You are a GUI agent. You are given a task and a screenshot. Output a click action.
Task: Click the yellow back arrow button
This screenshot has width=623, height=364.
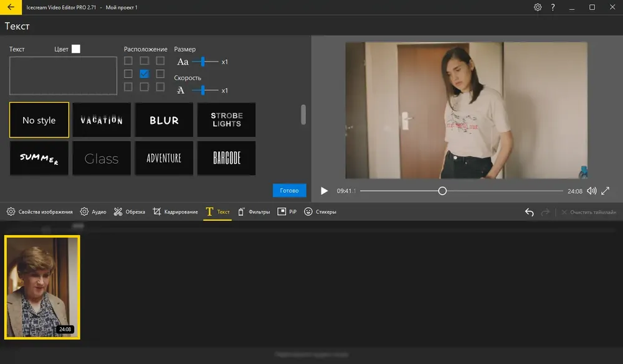11,7
